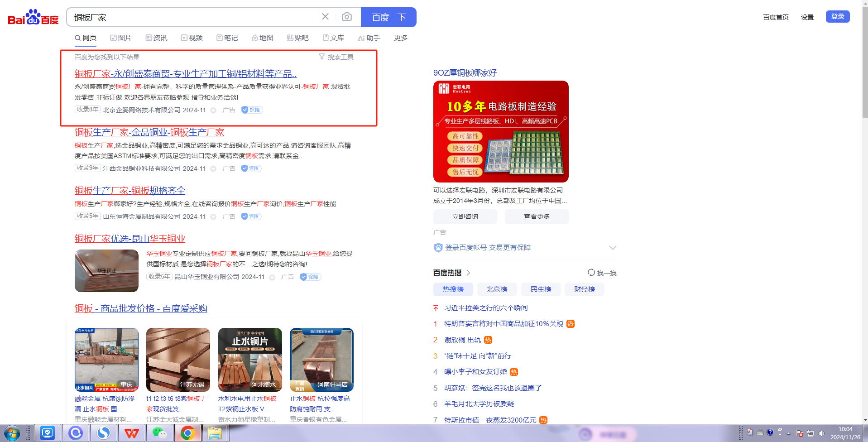Click the shield icon beside 登录百度帐号
The width and height of the screenshot is (868, 442).
tap(438, 248)
